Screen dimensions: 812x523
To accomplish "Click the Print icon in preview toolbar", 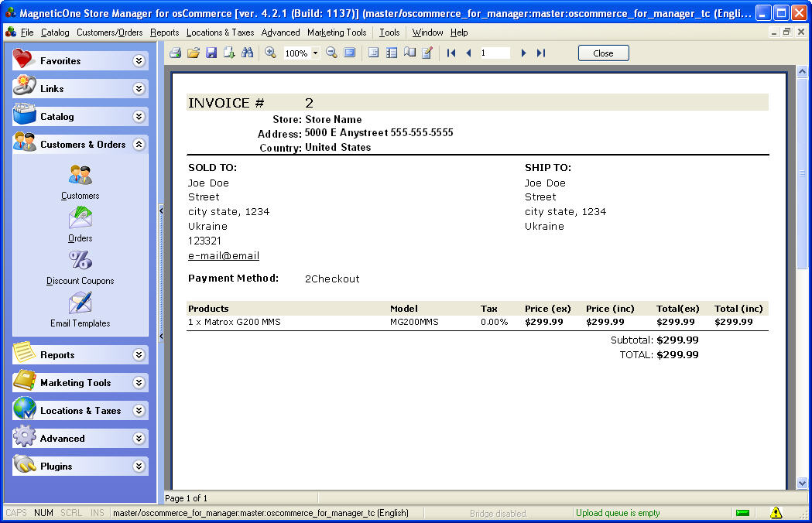I will point(175,53).
